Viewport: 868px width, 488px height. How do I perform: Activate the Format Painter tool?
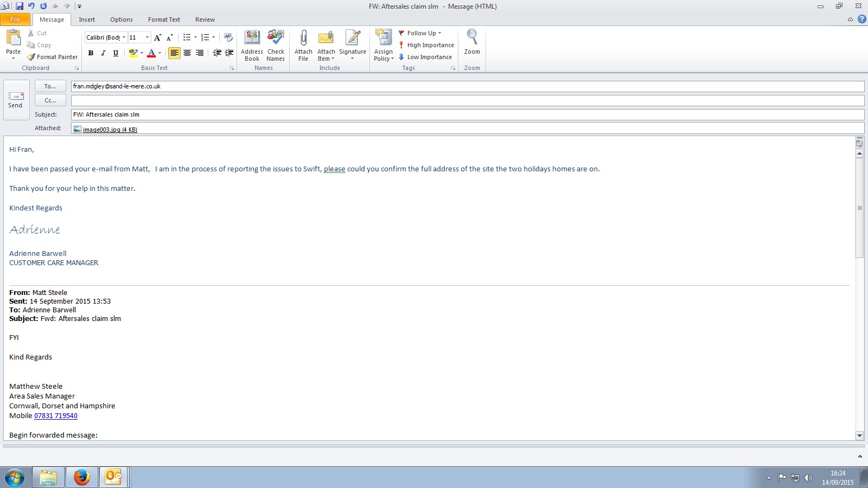53,57
